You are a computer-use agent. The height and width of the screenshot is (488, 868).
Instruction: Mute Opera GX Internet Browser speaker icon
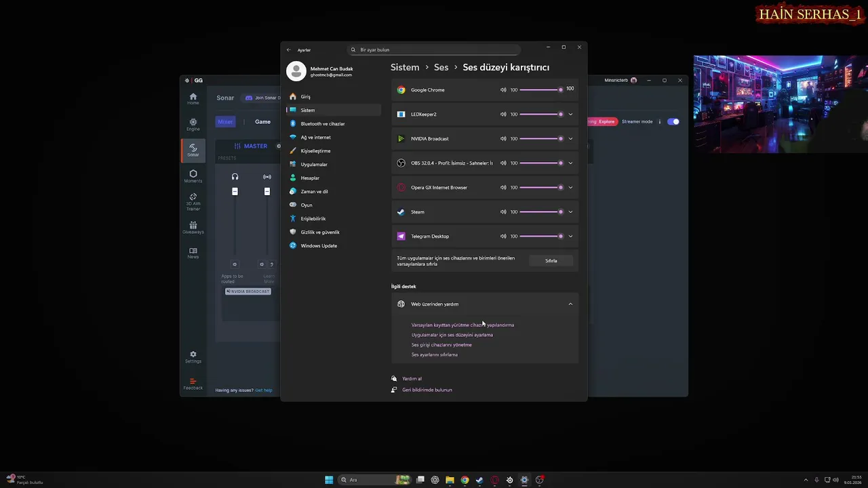pos(503,187)
